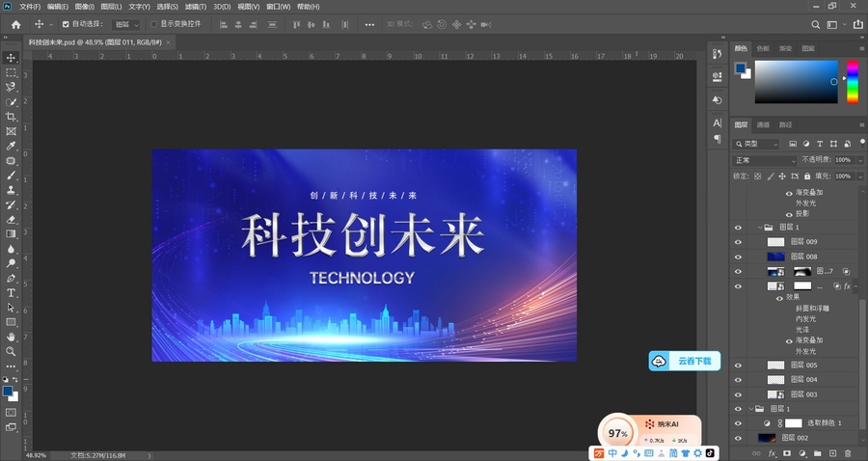Toggle 投影 effect visibility
Screen dimensions: 868x461
point(789,214)
